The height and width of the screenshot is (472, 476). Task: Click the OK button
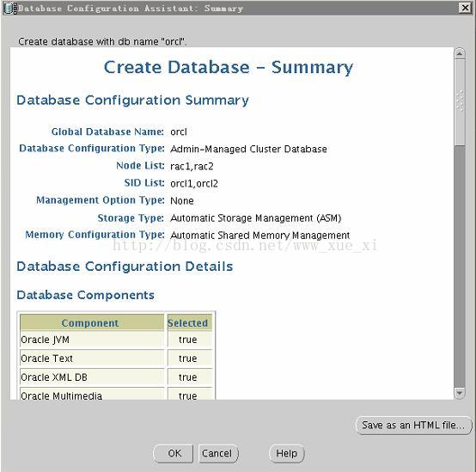[174, 453]
